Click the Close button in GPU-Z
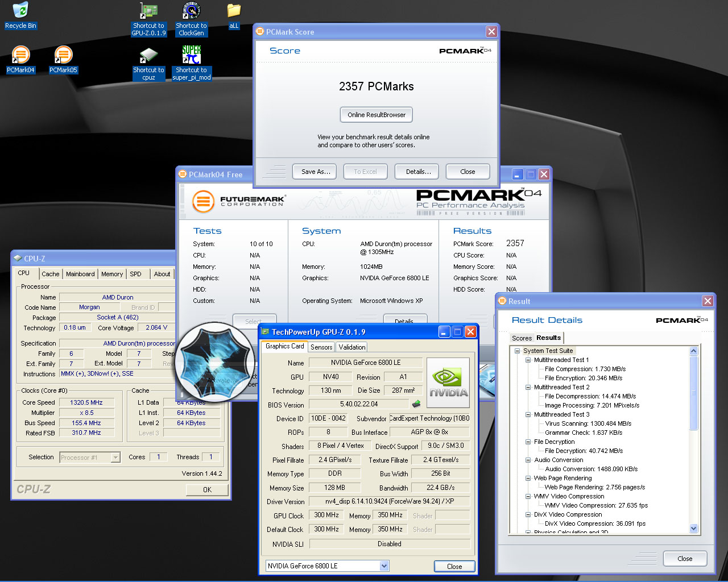This screenshot has width=728, height=582. tap(454, 566)
